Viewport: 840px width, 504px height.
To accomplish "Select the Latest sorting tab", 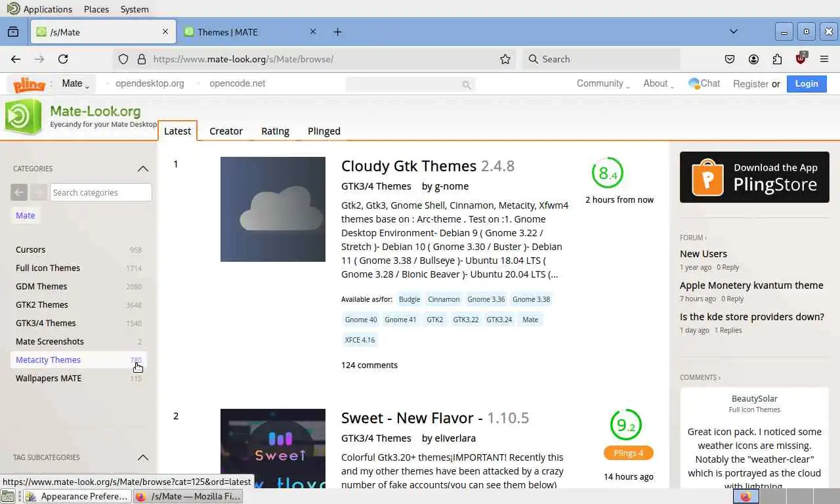I will click(x=177, y=131).
